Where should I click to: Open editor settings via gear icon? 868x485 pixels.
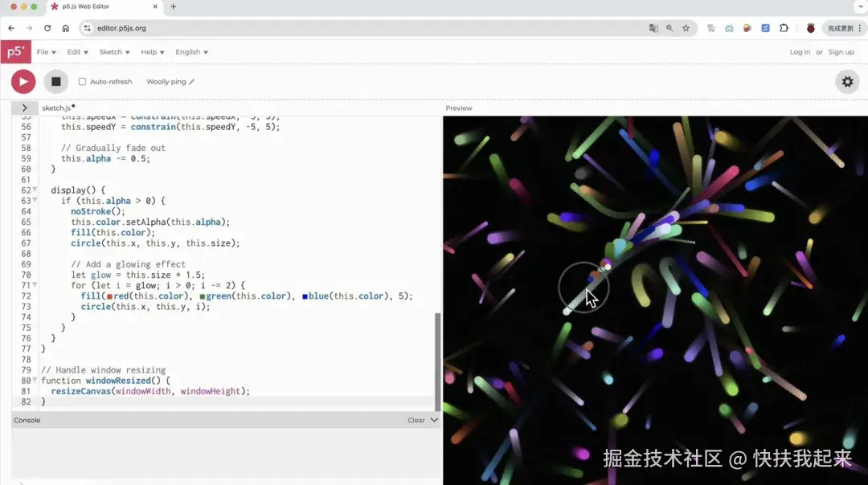click(848, 82)
